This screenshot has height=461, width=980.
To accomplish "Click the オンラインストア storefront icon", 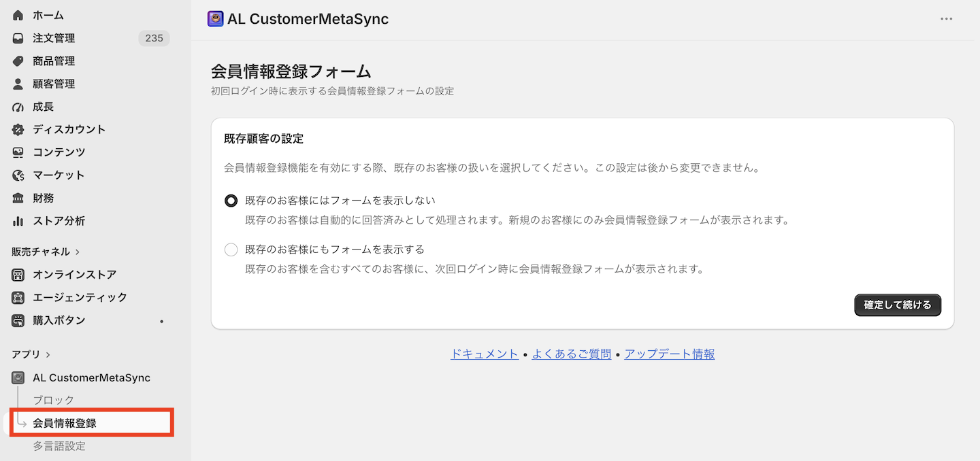I will pos(18,275).
